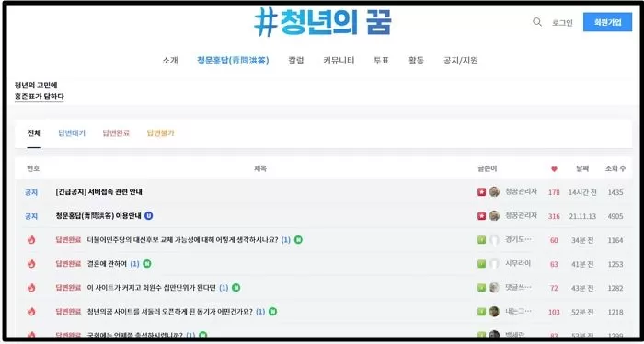Click the flame icon on 청년의꿈 사이트를 row
Screen dimensions: 644x344
pyautogui.click(x=31, y=312)
